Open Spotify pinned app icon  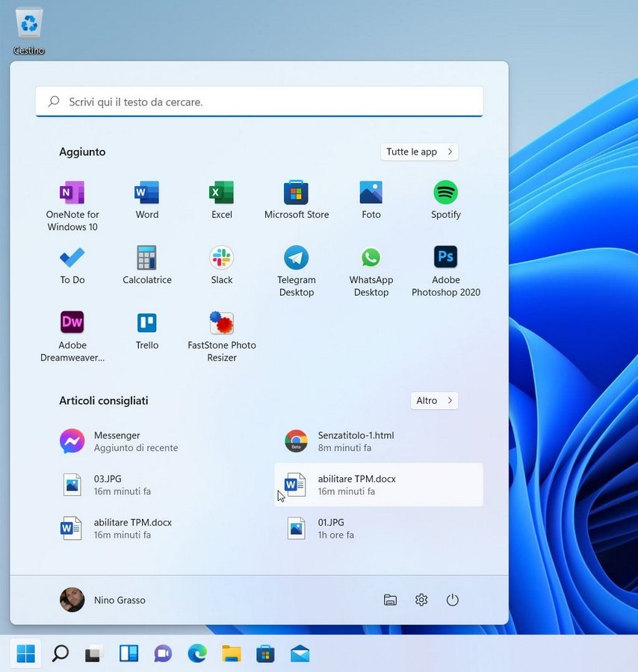click(x=446, y=193)
